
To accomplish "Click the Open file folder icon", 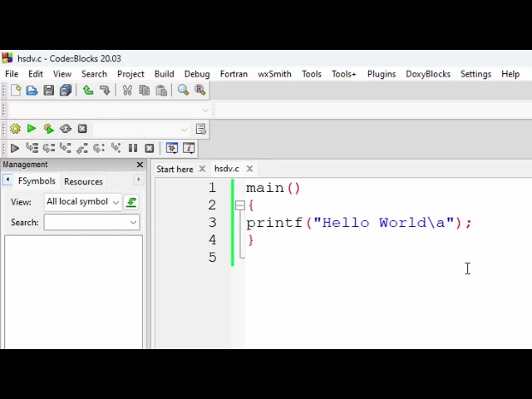I will (32, 91).
